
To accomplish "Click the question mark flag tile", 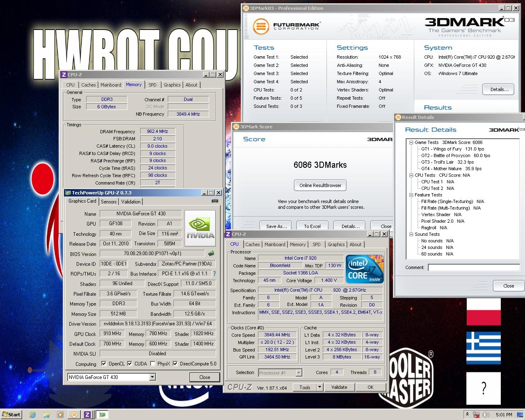I will pos(484,388).
